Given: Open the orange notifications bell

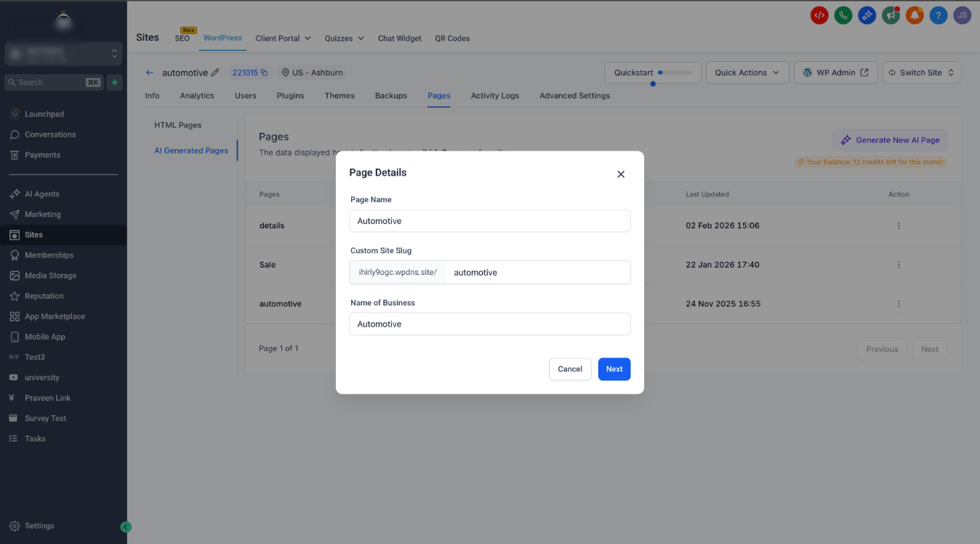Looking at the screenshot, I should (915, 15).
